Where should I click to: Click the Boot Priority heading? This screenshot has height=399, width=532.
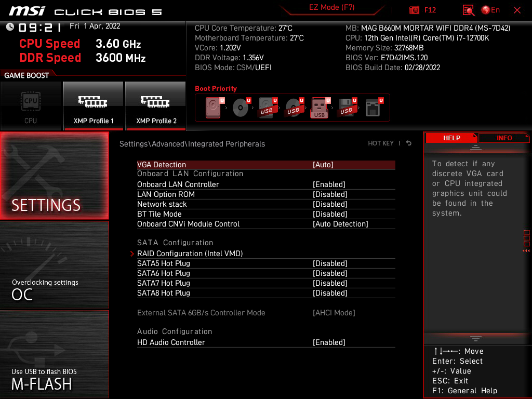pos(216,88)
